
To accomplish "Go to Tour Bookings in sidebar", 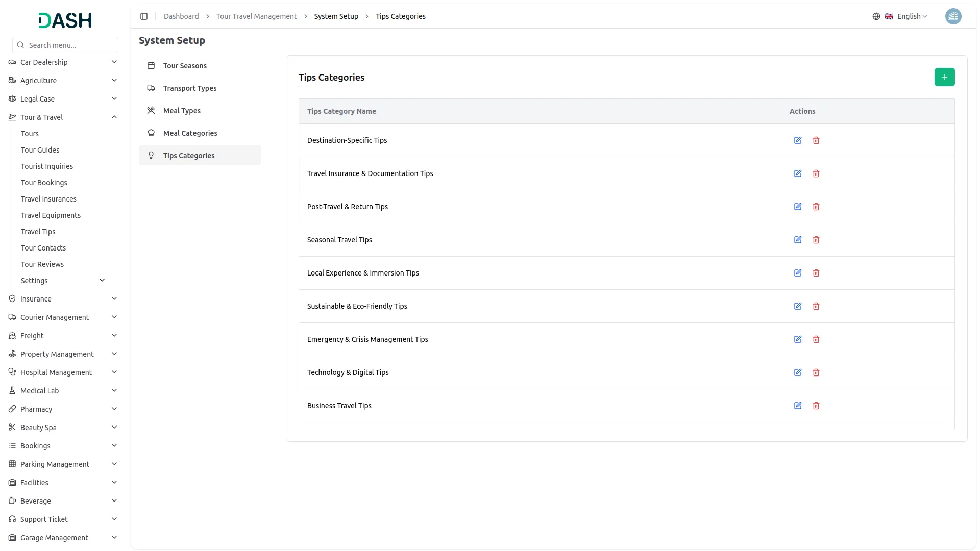I will [x=44, y=183].
